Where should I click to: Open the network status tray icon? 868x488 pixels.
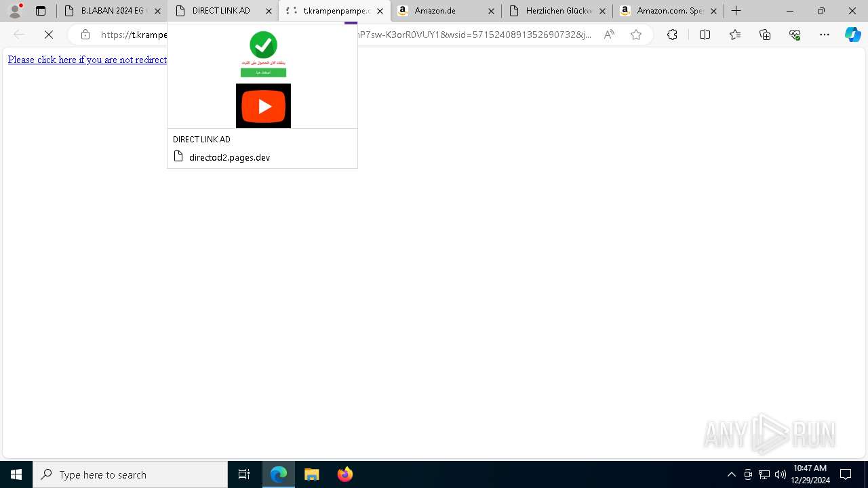[764, 474]
